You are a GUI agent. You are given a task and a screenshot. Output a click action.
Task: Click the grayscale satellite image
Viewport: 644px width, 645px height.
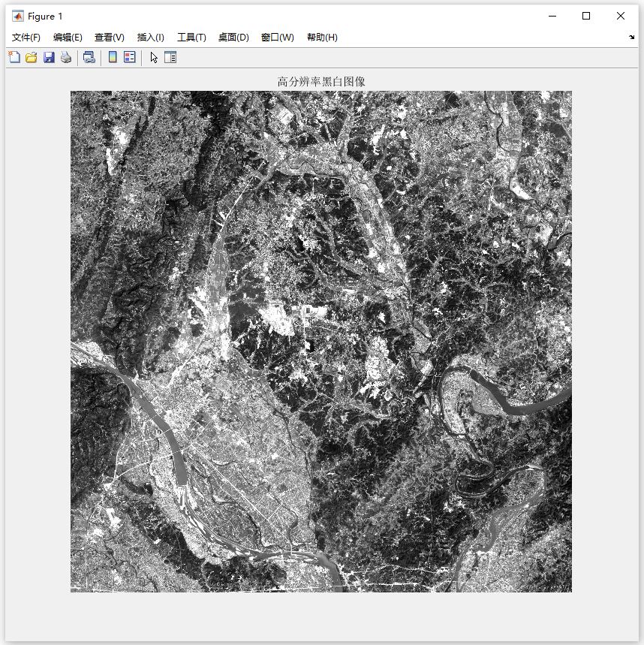click(321, 342)
